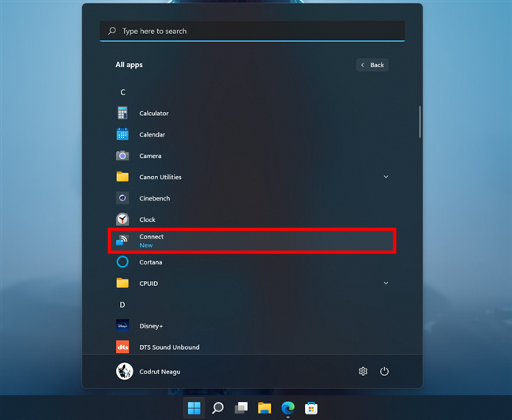Click the Calendar app icon

pos(122,134)
